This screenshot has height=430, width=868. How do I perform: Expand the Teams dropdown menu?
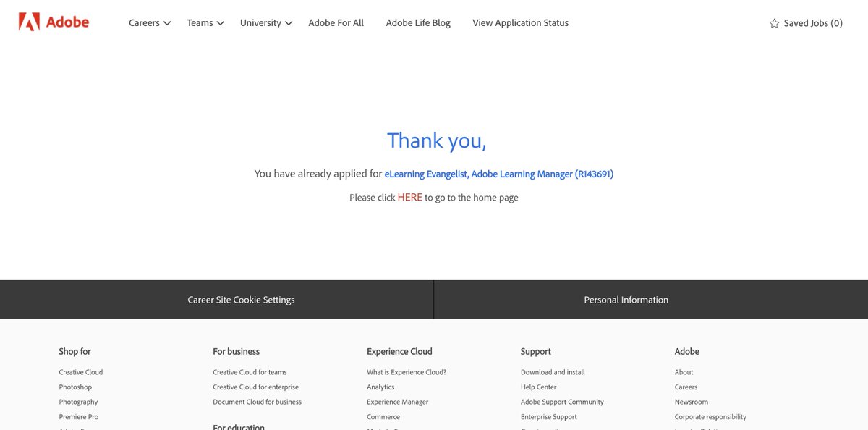point(205,23)
